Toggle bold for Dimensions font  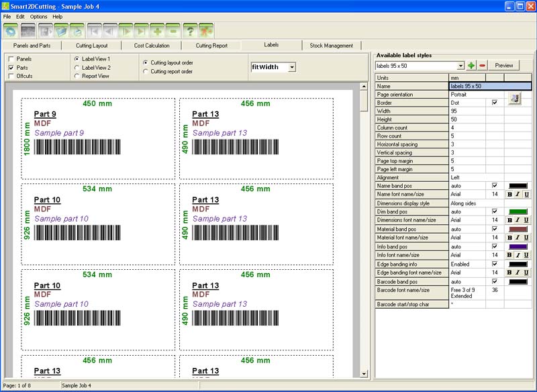[x=509, y=220]
